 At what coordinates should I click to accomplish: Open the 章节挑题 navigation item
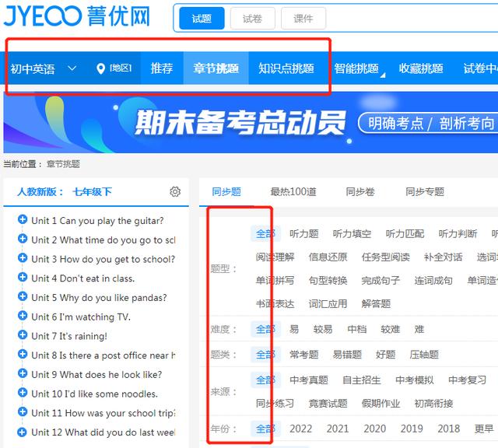click(216, 68)
